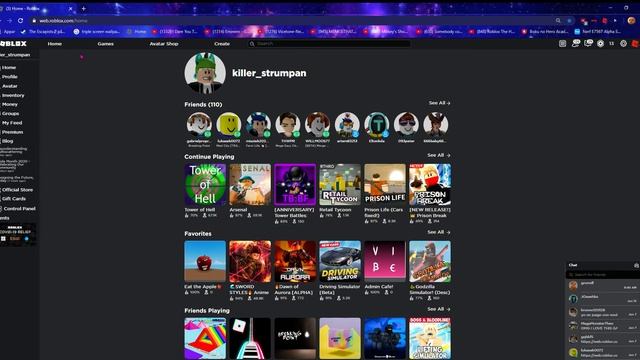The width and height of the screenshot is (640, 360).
Task: Click the killer_strumpan username heading
Action: 269,73
